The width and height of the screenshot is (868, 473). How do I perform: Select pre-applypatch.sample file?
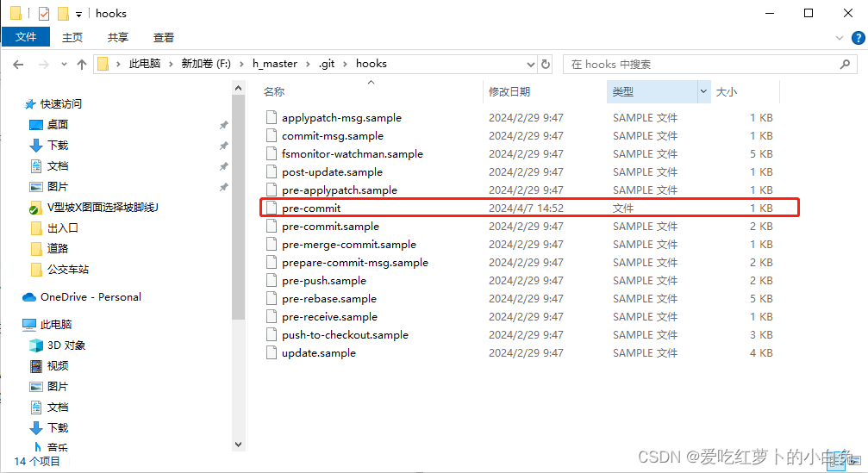pos(340,190)
